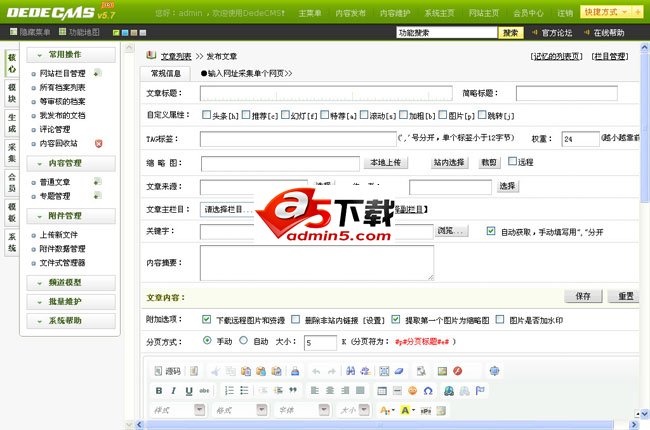
Task: Click the red icon beside 内容回收站
Action: [x=98, y=143]
